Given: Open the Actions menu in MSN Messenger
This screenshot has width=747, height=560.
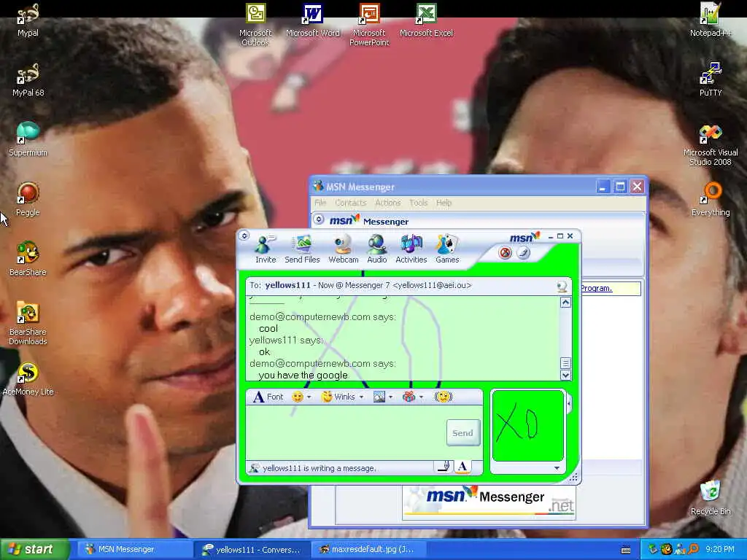Looking at the screenshot, I should [388, 203].
